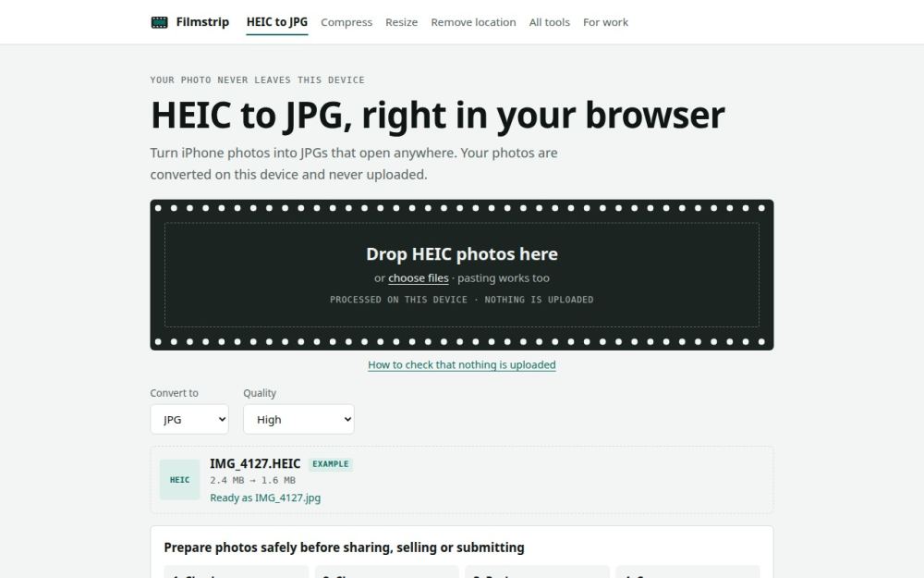Go to the Filmstrip home text link
The width and height of the screenshot is (924, 578).
click(202, 22)
